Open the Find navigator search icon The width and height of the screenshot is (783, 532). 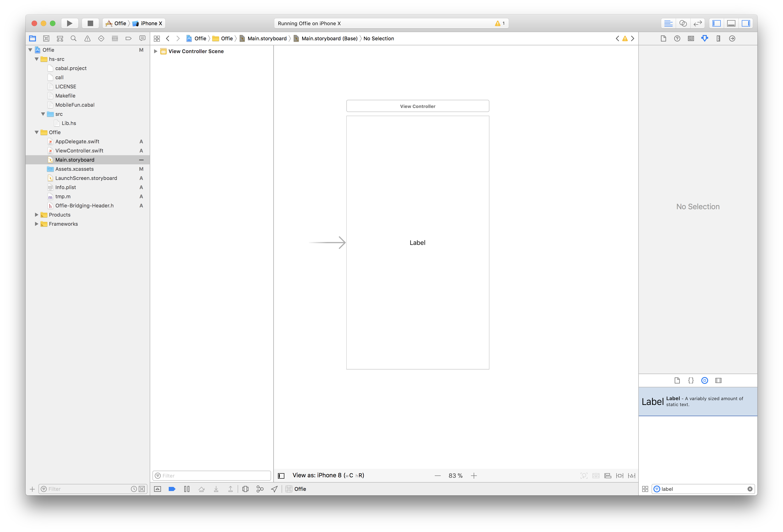tap(73, 38)
